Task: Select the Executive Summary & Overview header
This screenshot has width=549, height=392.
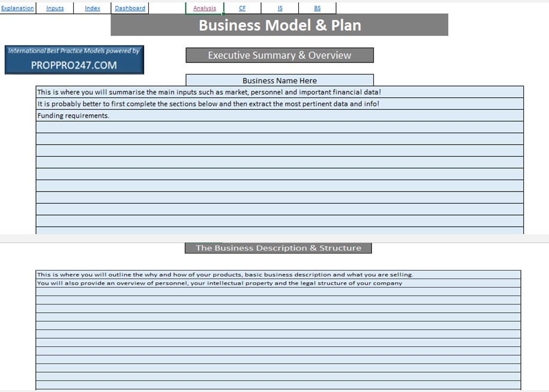Action: coord(280,55)
